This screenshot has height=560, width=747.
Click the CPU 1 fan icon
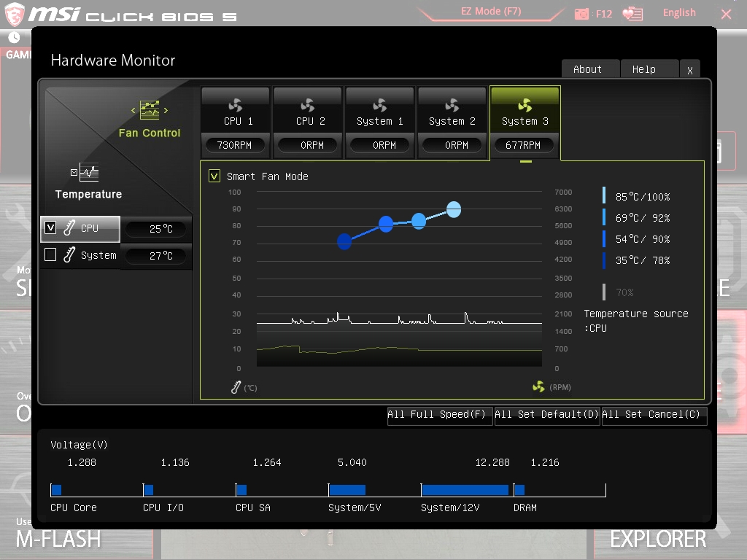235,105
